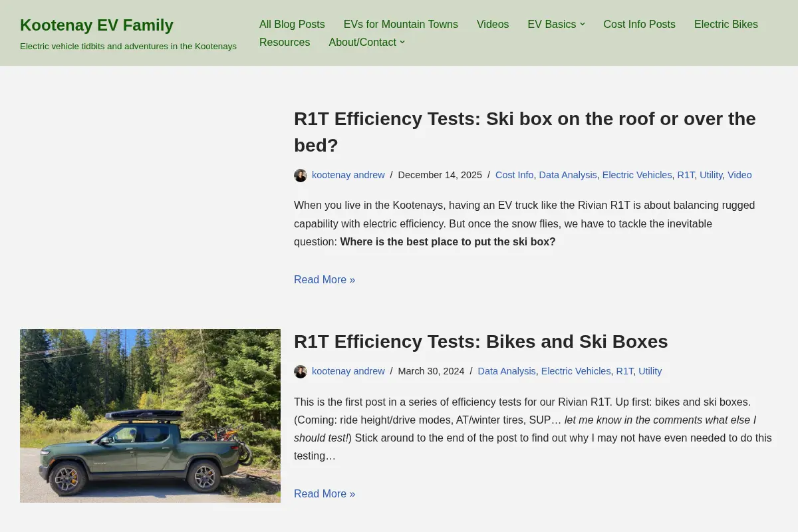Screen dimensions: 798x532
Task: Select Data Analysis category on the December 14 post
Action: tap(568, 175)
